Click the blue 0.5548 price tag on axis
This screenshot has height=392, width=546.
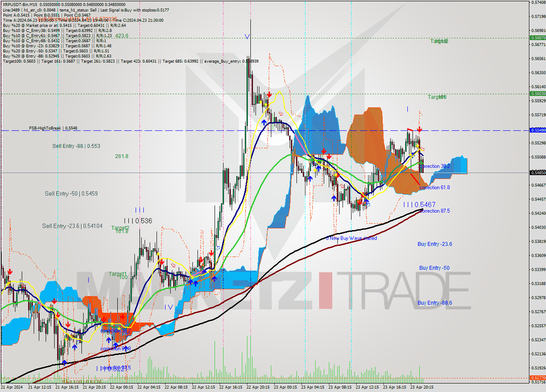point(537,130)
